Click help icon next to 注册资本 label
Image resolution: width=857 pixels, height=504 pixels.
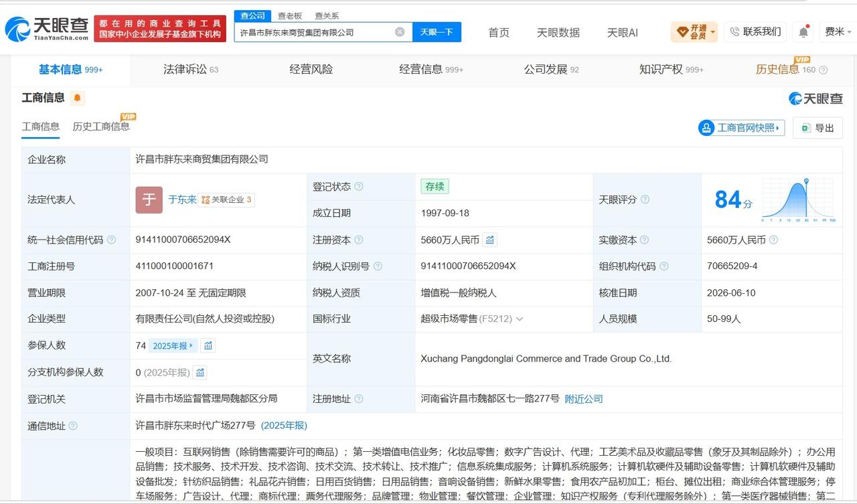359,240
